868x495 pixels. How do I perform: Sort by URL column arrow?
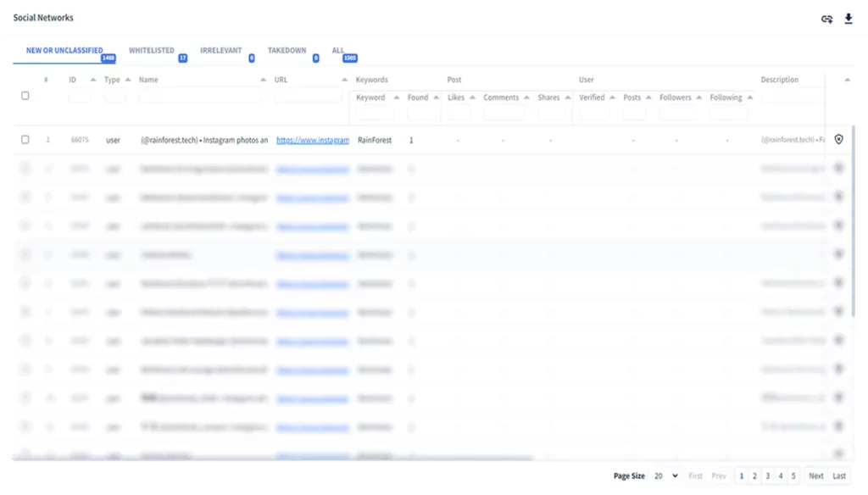[x=344, y=80]
